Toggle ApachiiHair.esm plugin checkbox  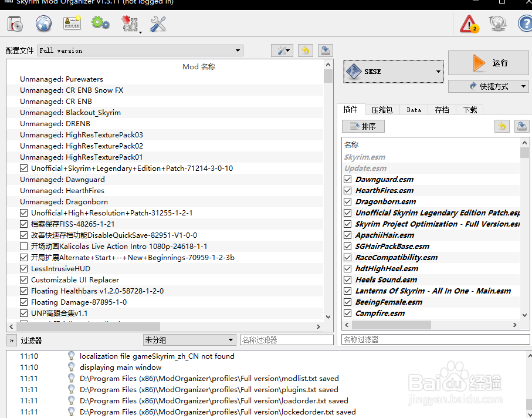pos(347,235)
